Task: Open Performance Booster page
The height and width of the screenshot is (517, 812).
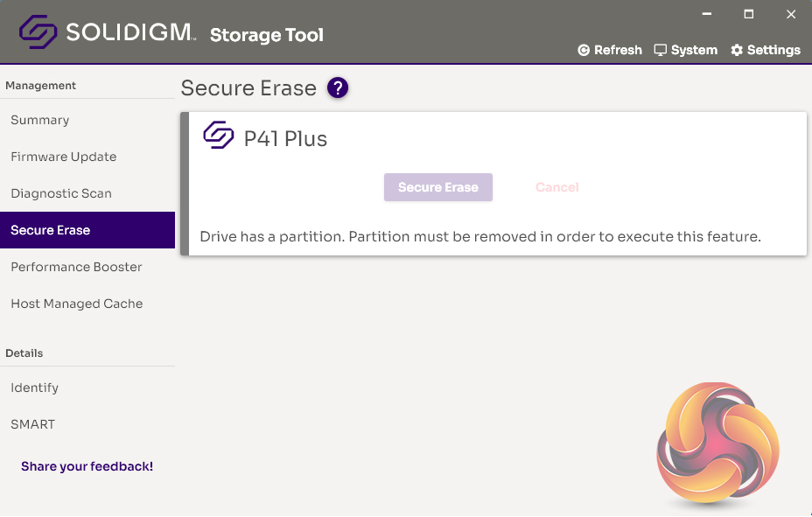Action: (76, 267)
